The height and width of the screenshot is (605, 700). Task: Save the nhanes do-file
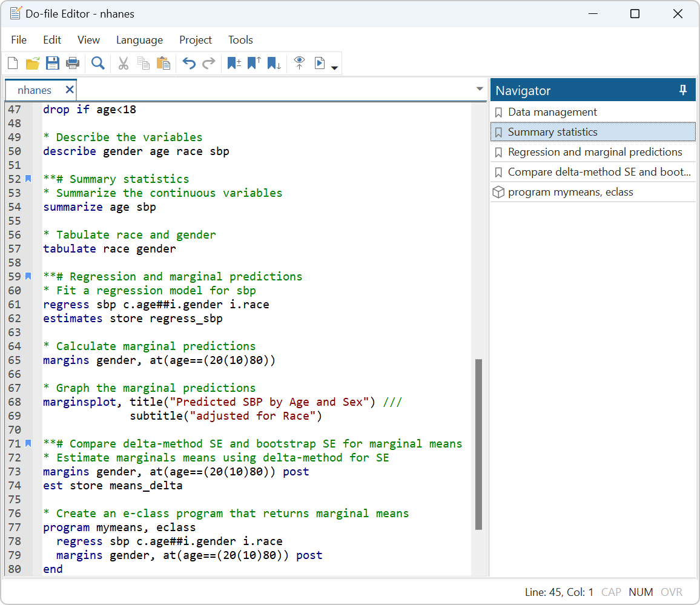click(x=53, y=63)
